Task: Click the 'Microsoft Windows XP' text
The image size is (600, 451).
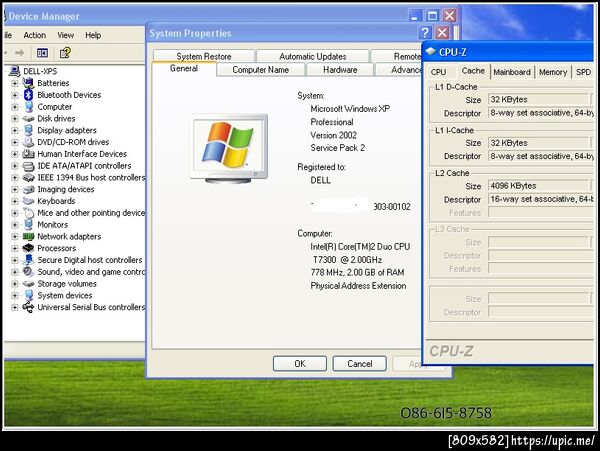Action: [350, 109]
